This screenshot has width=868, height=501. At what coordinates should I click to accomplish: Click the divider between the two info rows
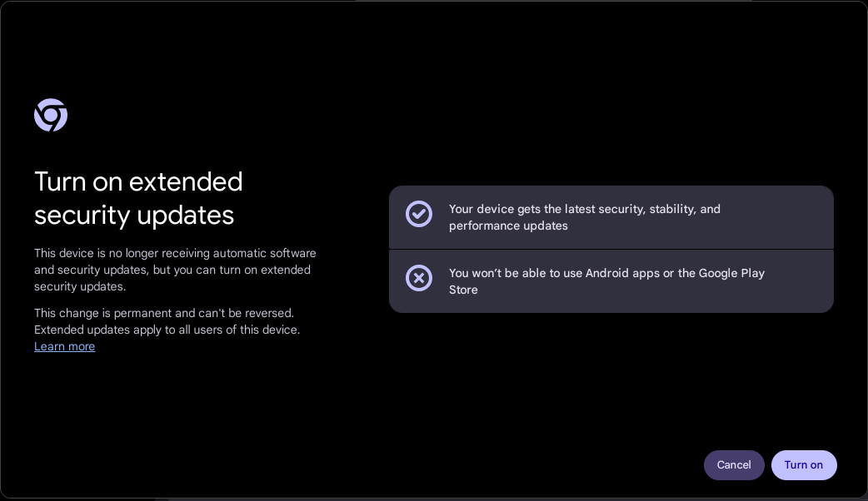pos(611,250)
